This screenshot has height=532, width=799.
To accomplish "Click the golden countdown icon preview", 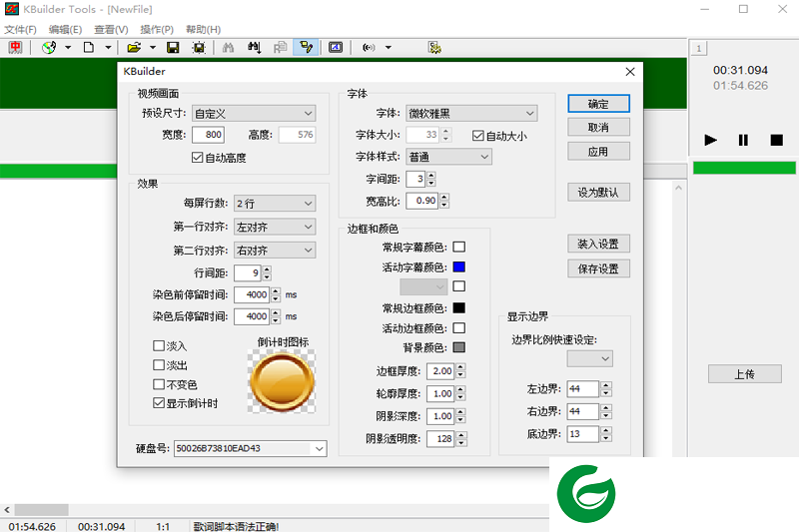I will click(x=282, y=381).
